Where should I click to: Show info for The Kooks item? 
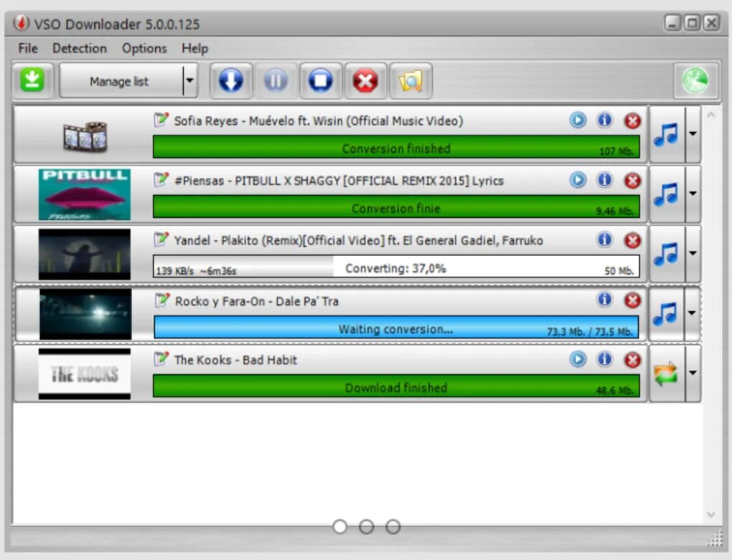click(x=604, y=359)
